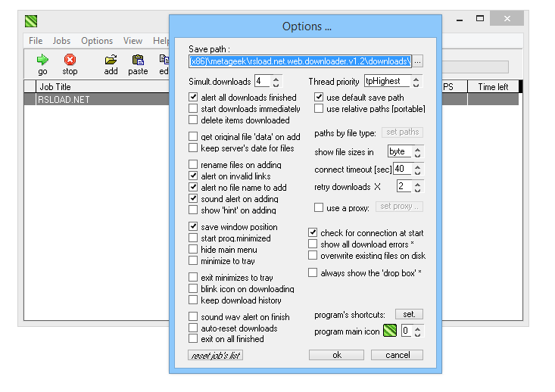Image resolution: width=555 pixels, height=392 pixels.
Task: Click the thread priority tpHighest field
Action: pyautogui.click(x=388, y=82)
